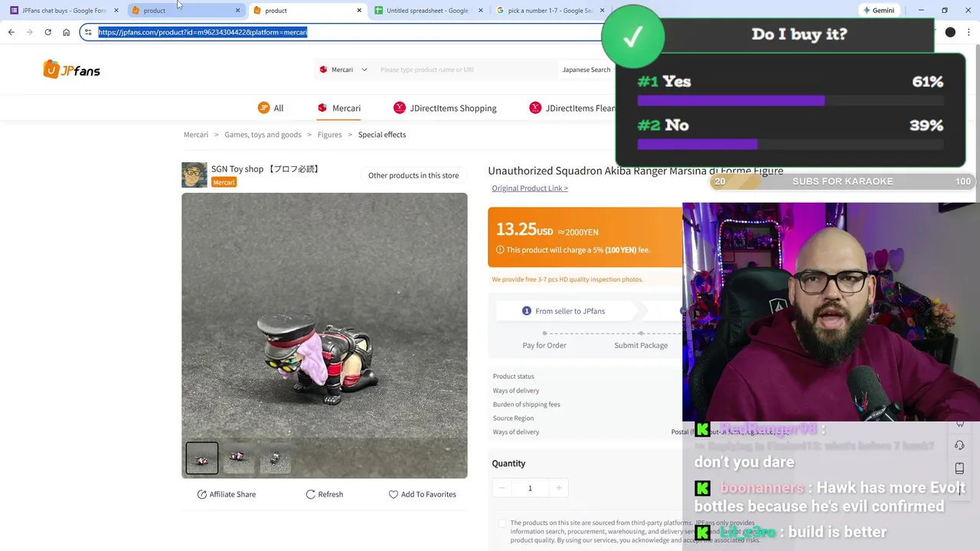Click the Submit Package step label
This screenshot has height=551, width=980.
coord(641,345)
